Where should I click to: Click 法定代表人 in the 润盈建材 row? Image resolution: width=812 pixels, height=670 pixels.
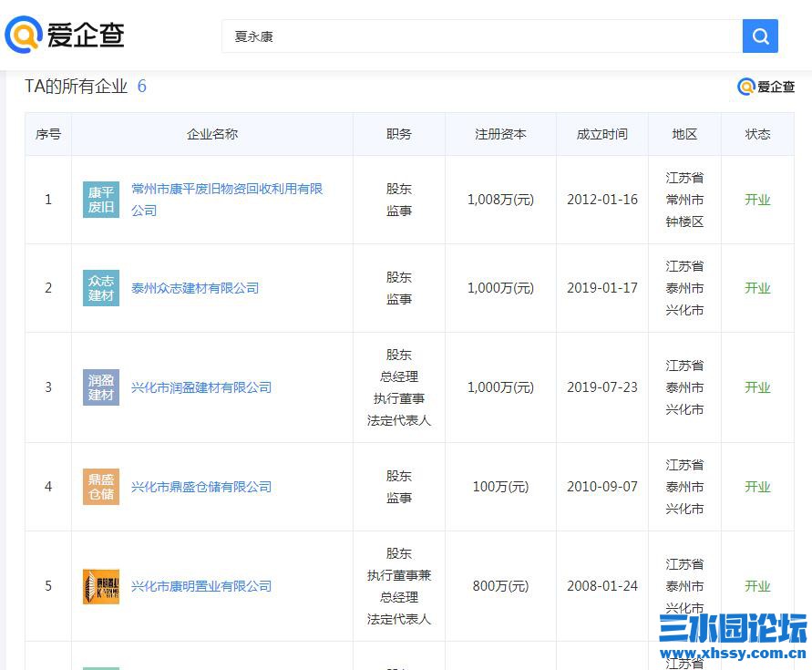point(399,420)
